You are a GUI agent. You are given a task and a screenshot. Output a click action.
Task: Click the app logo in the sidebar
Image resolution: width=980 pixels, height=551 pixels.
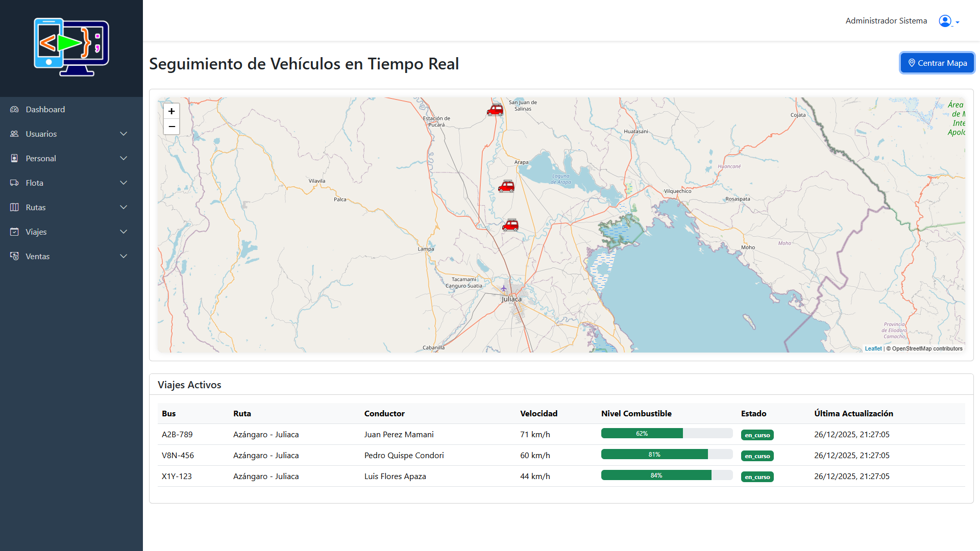click(x=71, y=47)
